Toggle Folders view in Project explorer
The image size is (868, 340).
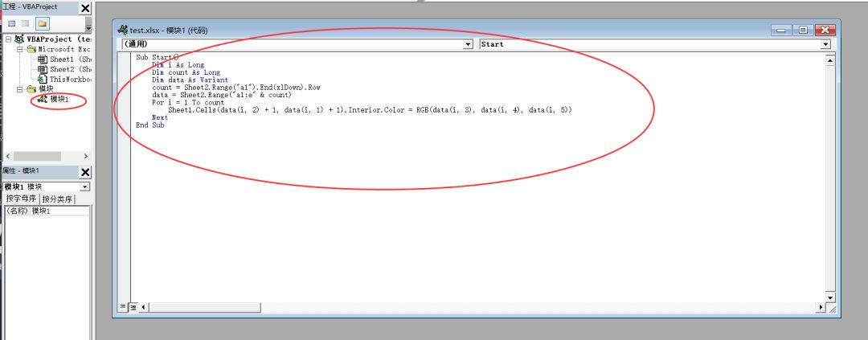[42, 23]
